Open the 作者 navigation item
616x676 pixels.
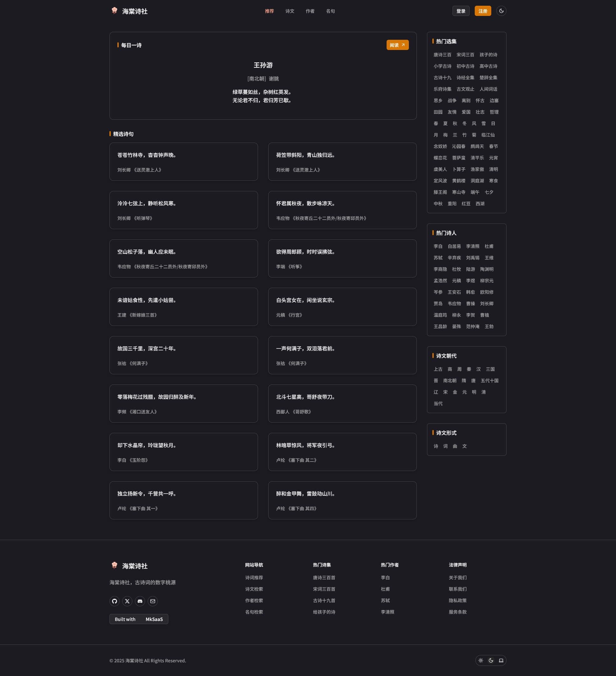pyautogui.click(x=310, y=11)
